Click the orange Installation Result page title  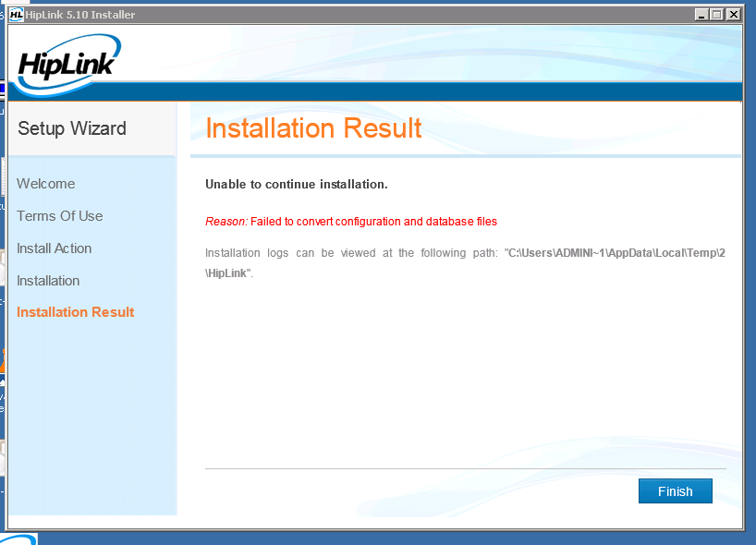tap(313, 128)
